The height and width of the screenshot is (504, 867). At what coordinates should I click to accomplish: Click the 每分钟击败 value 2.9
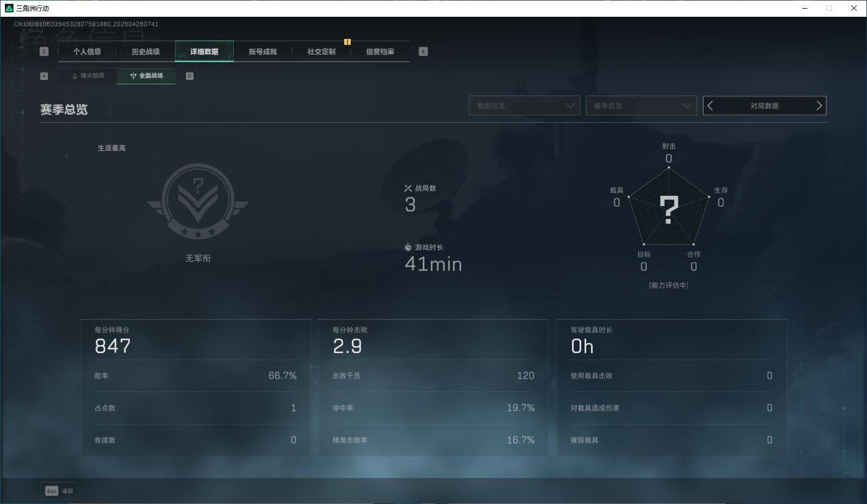pyautogui.click(x=347, y=346)
